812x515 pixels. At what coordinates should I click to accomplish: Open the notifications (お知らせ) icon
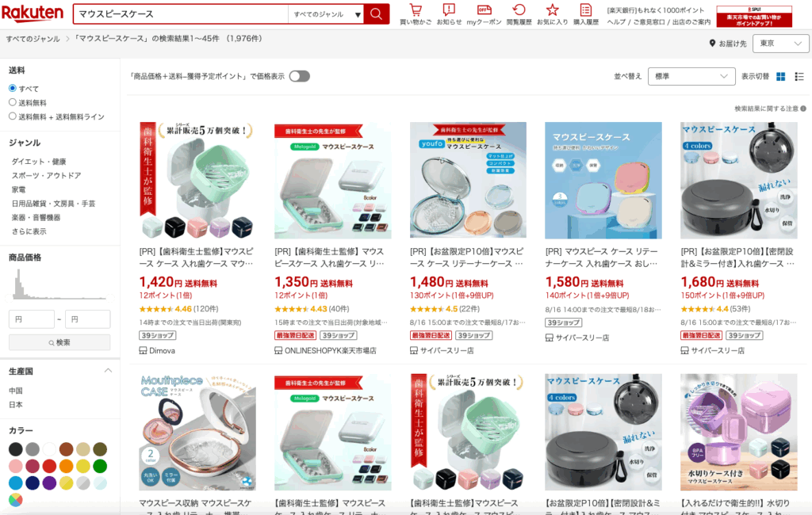click(449, 14)
